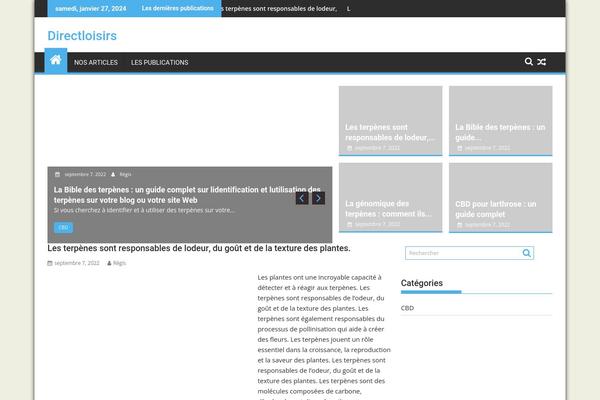Open article title Les terpènes sont responsables de lodeur

coord(199,248)
